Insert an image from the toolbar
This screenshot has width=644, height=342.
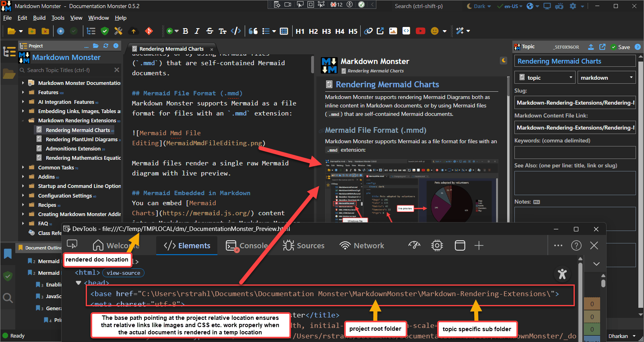pos(393,31)
